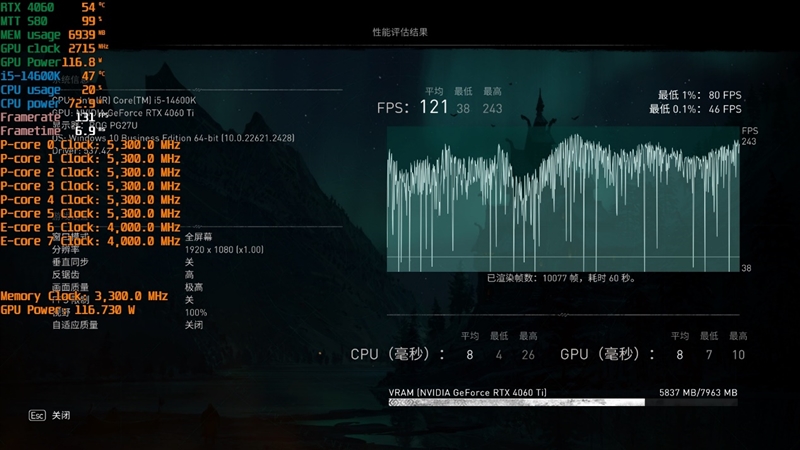Click the Memory Clock 3,300.0 MHz line

pos(84,296)
